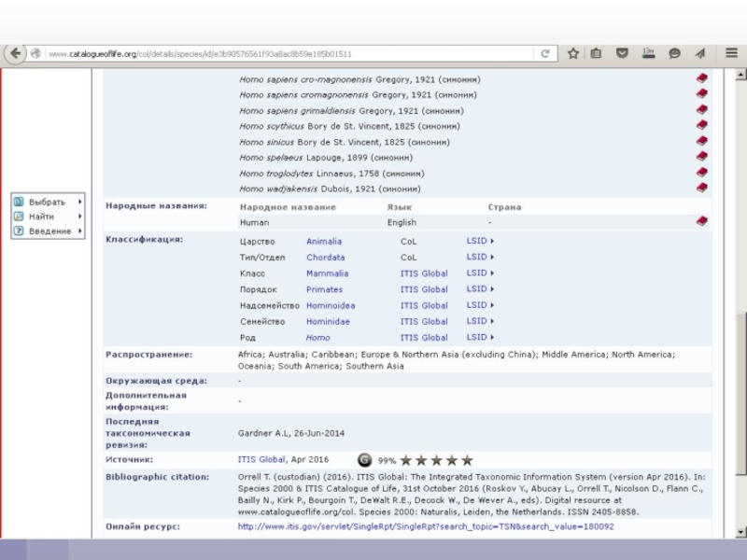Follow the Mammalia class link
Screen dimensions: 747x560
click(327, 273)
